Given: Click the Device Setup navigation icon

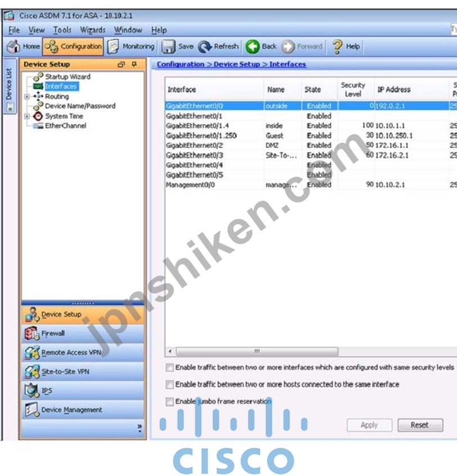Looking at the screenshot, I should (32, 315).
